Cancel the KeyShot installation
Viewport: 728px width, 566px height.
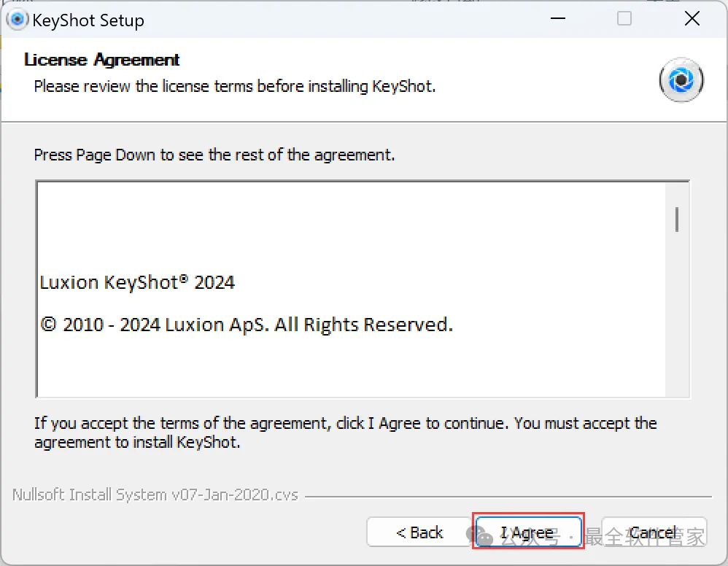coord(652,532)
